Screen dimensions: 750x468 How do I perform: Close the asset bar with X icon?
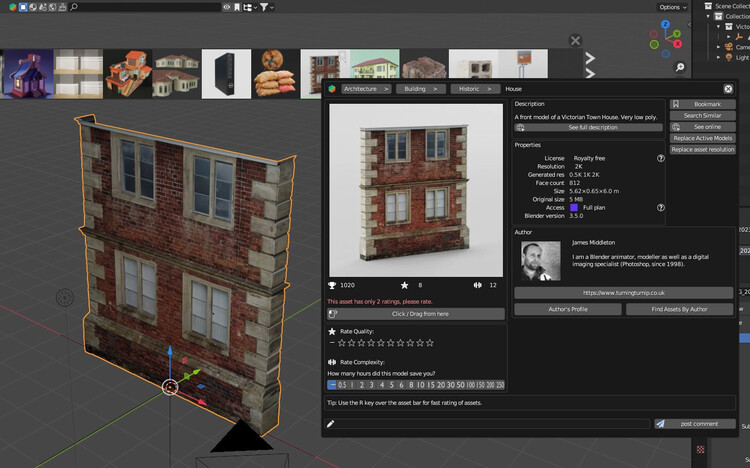(x=575, y=41)
